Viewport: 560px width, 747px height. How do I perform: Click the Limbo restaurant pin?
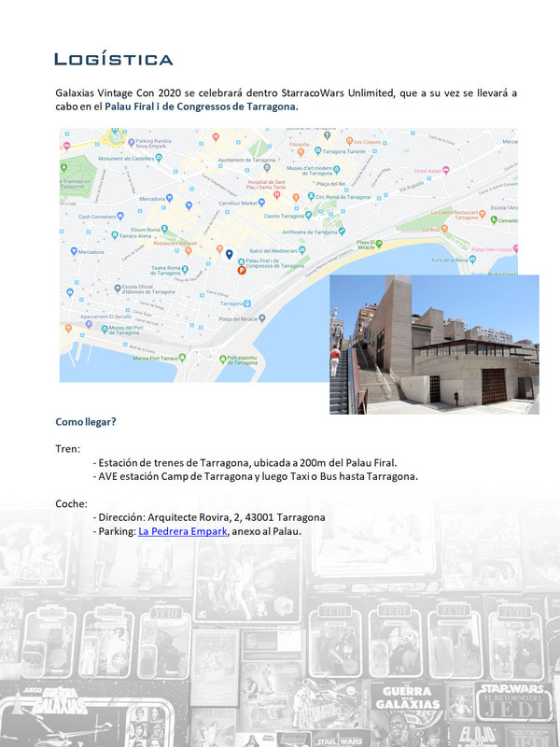point(444,229)
